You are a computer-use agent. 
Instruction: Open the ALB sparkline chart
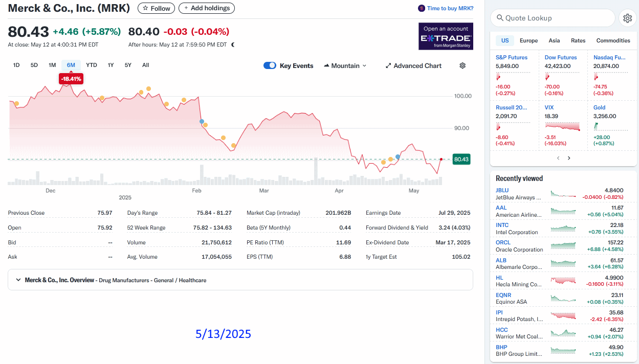pyautogui.click(x=563, y=264)
